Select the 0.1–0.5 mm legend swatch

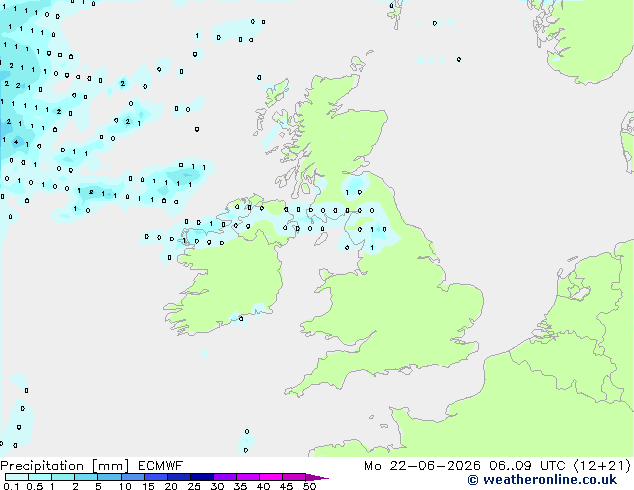(x=17, y=477)
